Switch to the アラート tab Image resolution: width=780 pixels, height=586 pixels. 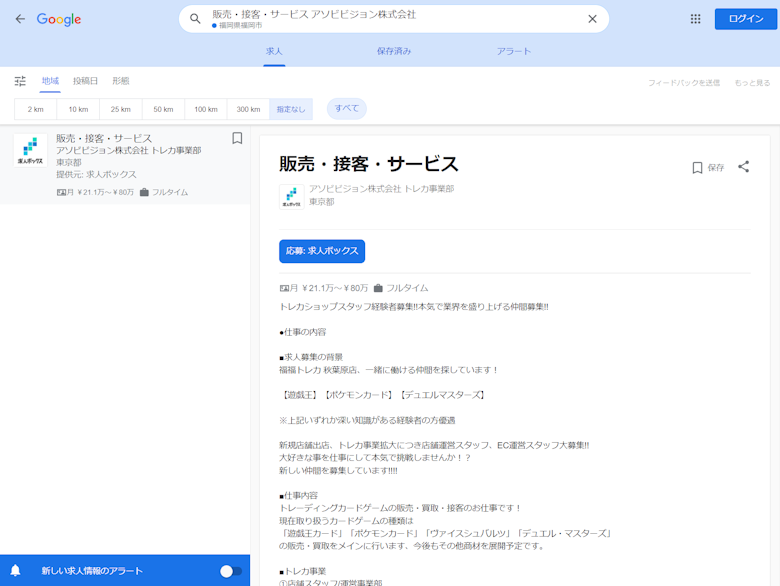tap(514, 51)
